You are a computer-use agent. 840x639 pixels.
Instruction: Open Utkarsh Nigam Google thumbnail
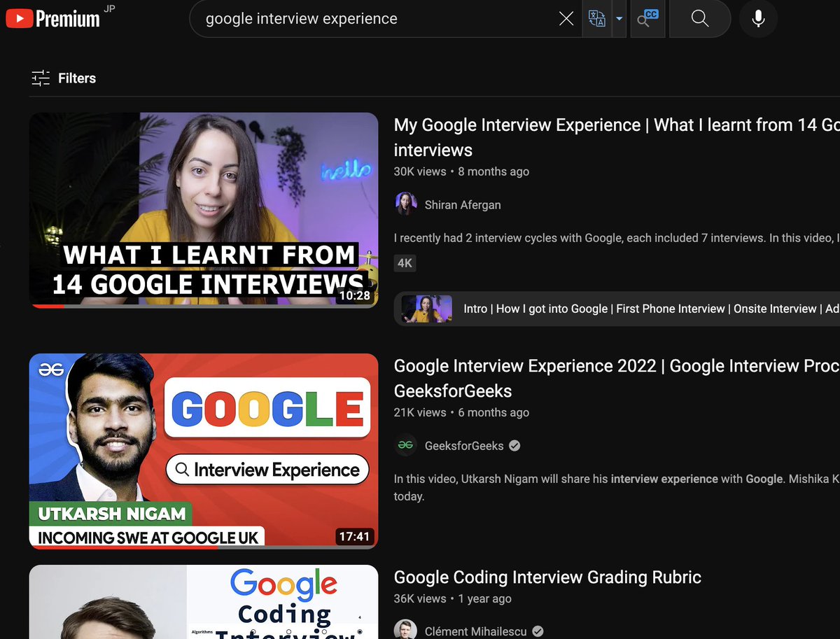204,451
